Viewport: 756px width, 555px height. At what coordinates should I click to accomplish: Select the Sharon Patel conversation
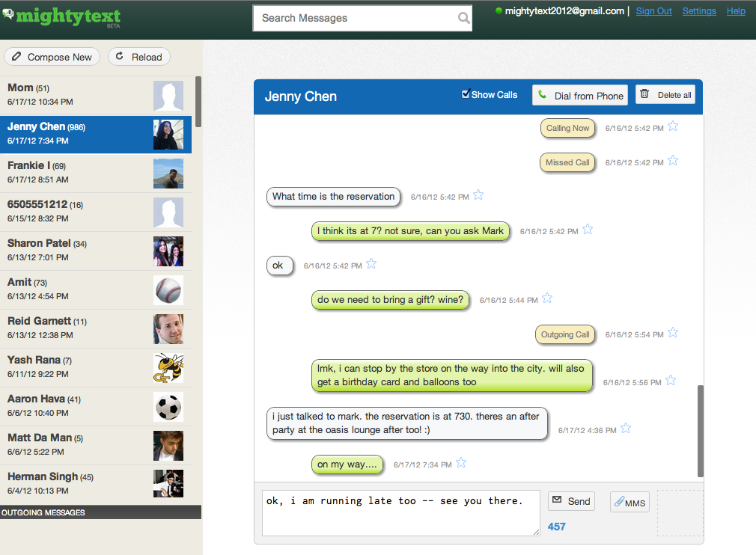click(x=96, y=251)
